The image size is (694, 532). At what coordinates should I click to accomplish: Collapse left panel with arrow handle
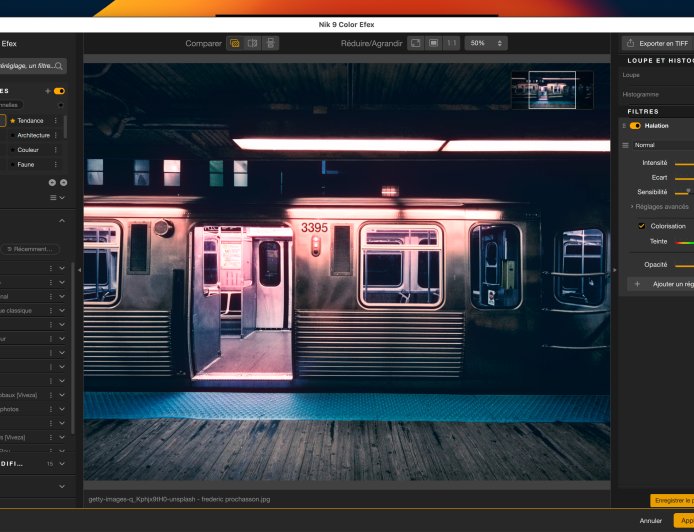point(80,270)
